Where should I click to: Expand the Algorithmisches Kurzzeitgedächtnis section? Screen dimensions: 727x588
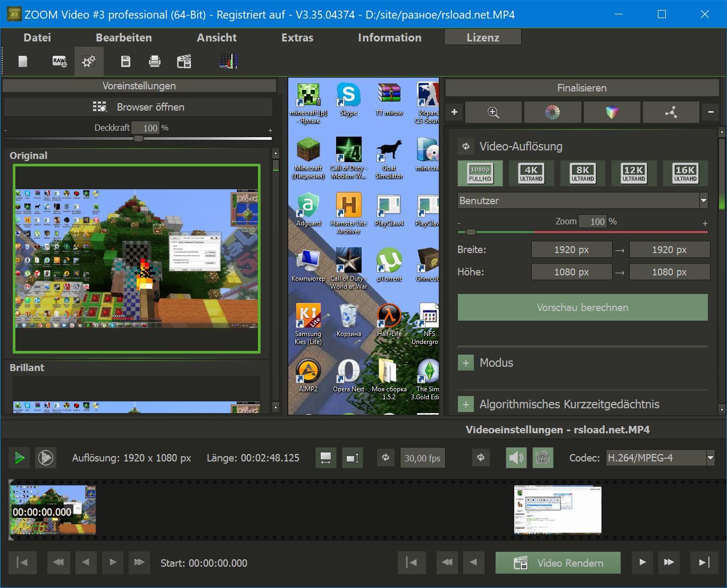[x=466, y=405]
